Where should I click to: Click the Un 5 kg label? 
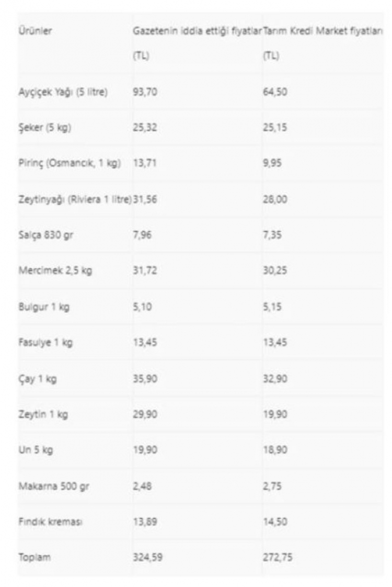click(36, 450)
